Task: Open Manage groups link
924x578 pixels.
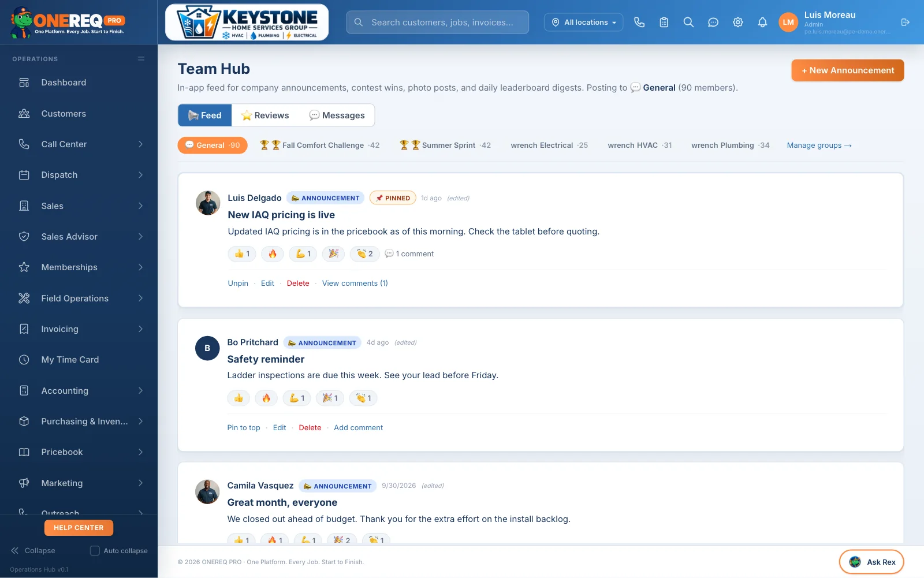Action: tap(819, 146)
